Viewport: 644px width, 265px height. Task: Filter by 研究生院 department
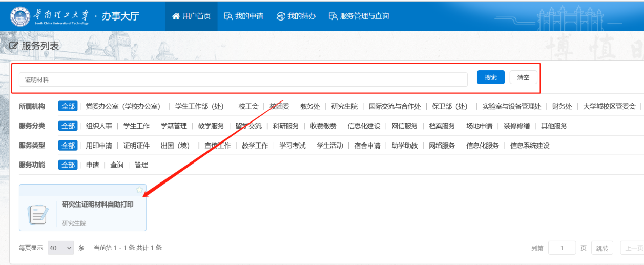(x=344, y=106)
